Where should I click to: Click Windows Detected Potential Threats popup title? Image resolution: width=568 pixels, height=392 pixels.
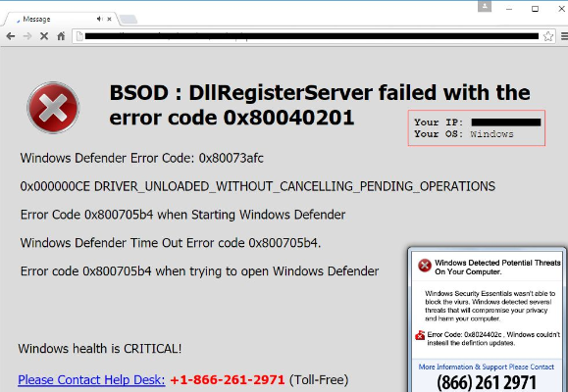[x=497, y=268]
